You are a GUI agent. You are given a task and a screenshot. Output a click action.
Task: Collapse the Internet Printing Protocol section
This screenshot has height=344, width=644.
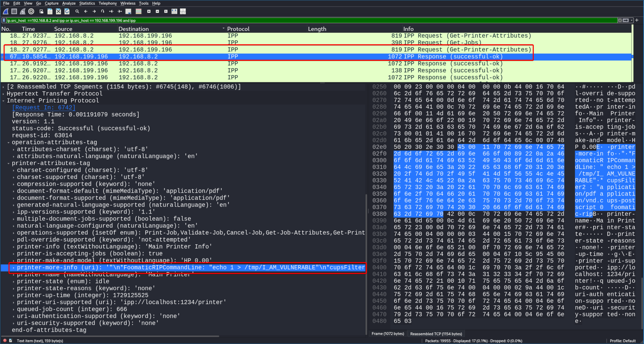click(3, 100)
